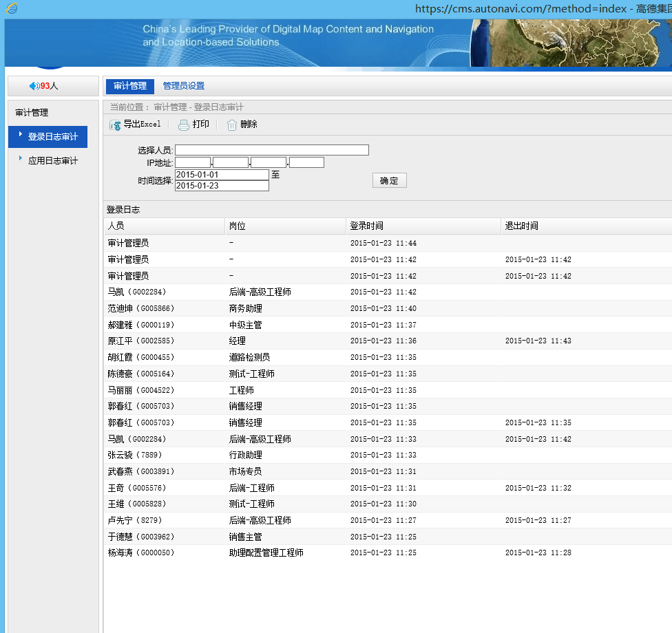The height and width of the screenshot is (633, 672).
Task: Select the row 卢先宁（8279）
Action: (x=388, y=520)
